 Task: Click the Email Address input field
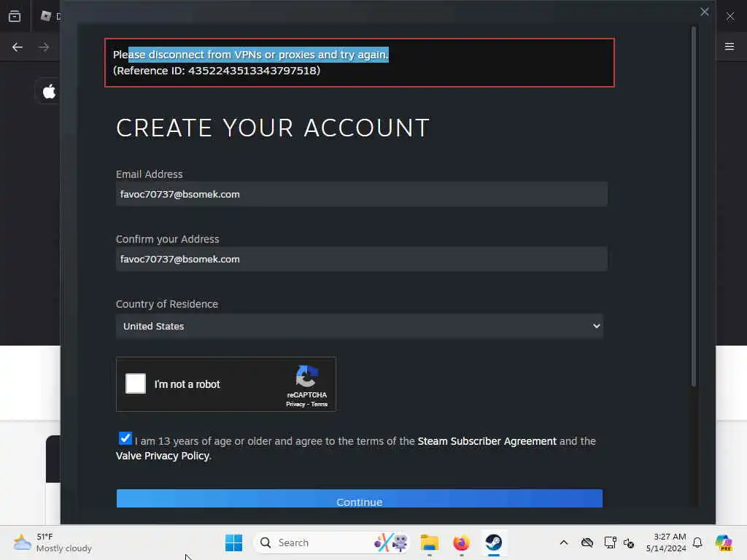(x=362, y=194)
